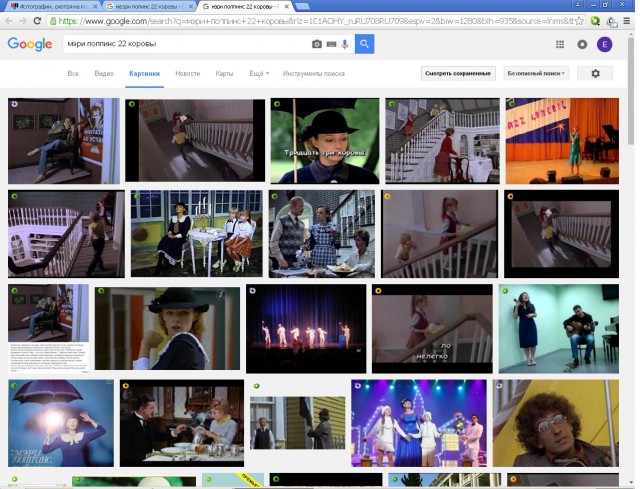Open the Google apps grid

click(x=560, y=44)
